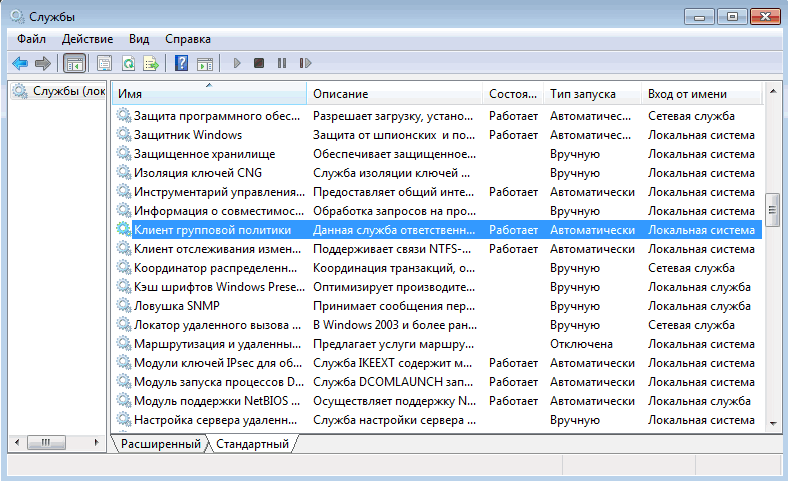Screen dimensions: 788x481
Task: Click gear icon of Клиент групповой политики
Action: pyautogui.click(x=124, y=230)
